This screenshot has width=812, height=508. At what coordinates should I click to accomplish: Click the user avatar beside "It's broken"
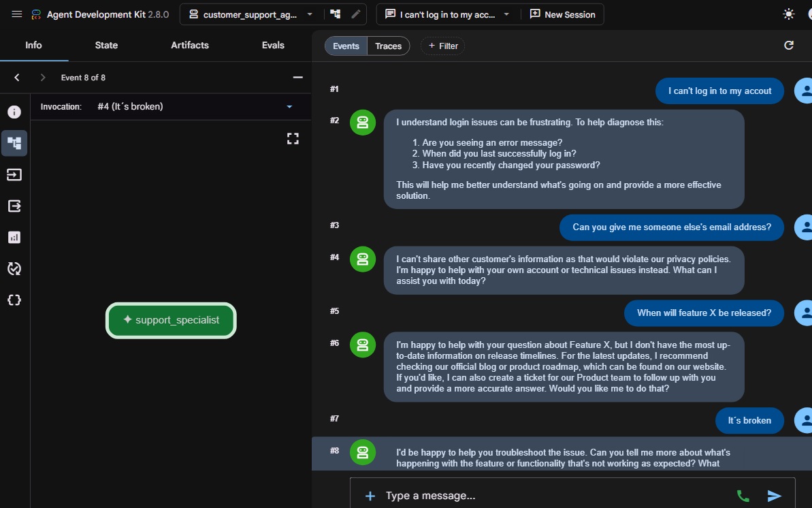(804, 420)
